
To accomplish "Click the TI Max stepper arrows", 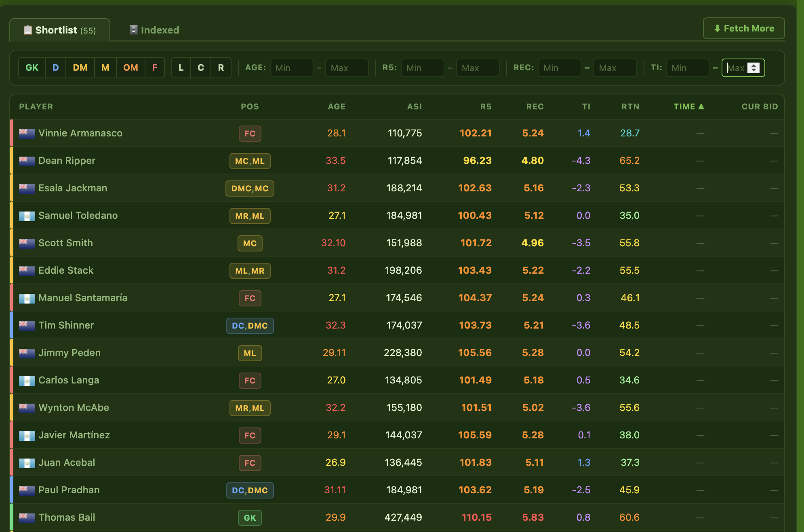I will tap(753, 68).
